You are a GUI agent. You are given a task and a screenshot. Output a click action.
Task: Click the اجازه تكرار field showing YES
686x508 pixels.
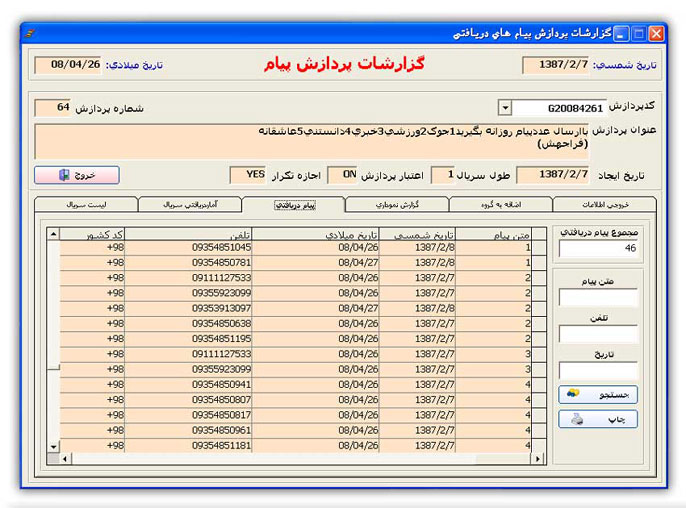[x=248, y=175]
